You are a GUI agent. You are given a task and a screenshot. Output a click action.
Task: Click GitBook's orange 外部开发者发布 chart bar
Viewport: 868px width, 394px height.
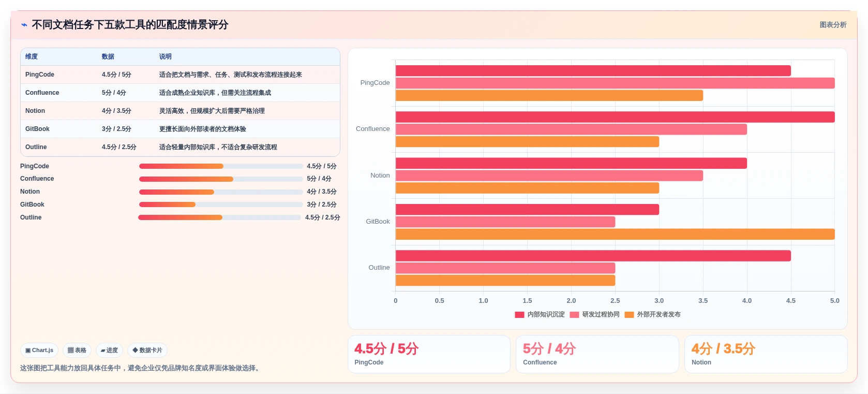(615, 234)
